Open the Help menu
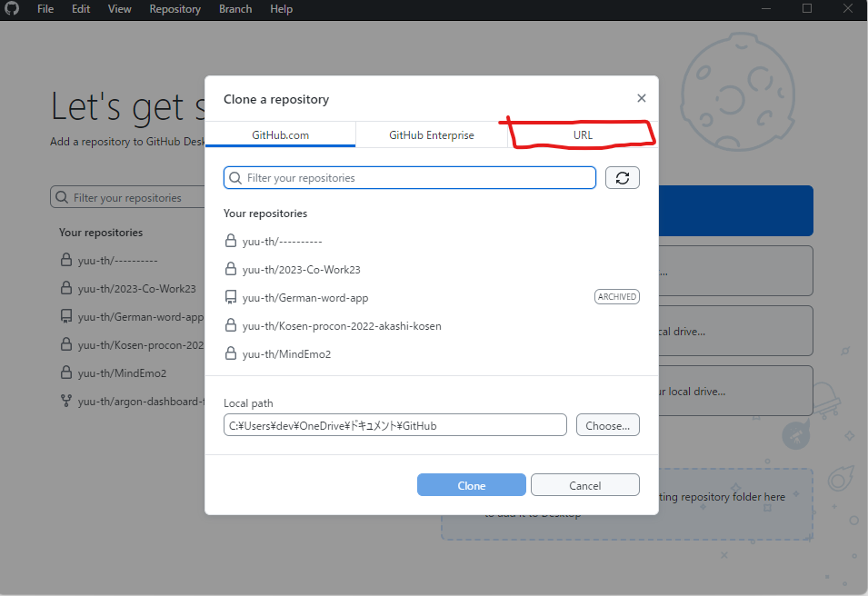 point(281,9)
